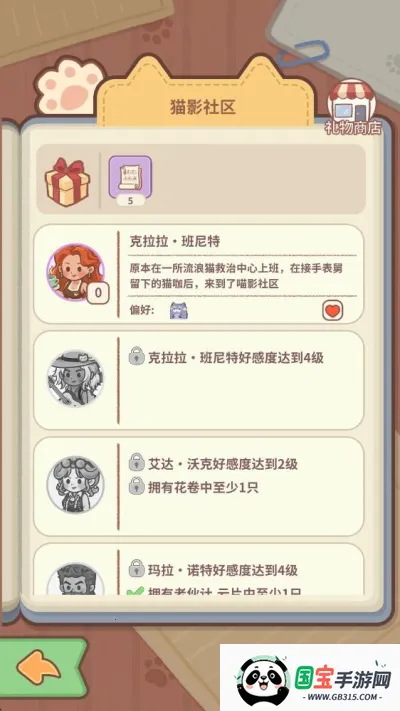
Task: Tap the locked witch hat character avatar
Action: coord(75,378)
